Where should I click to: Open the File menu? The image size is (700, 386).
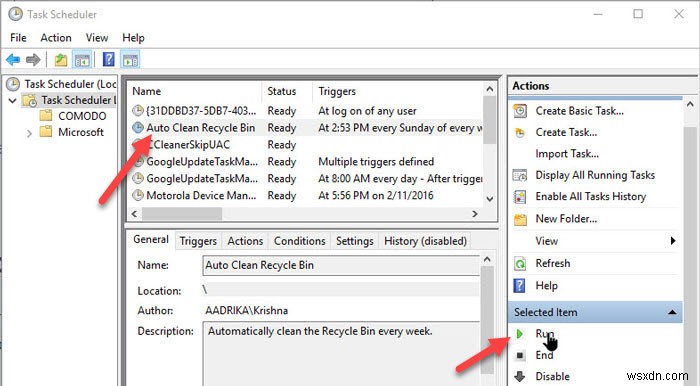(18, 37)
